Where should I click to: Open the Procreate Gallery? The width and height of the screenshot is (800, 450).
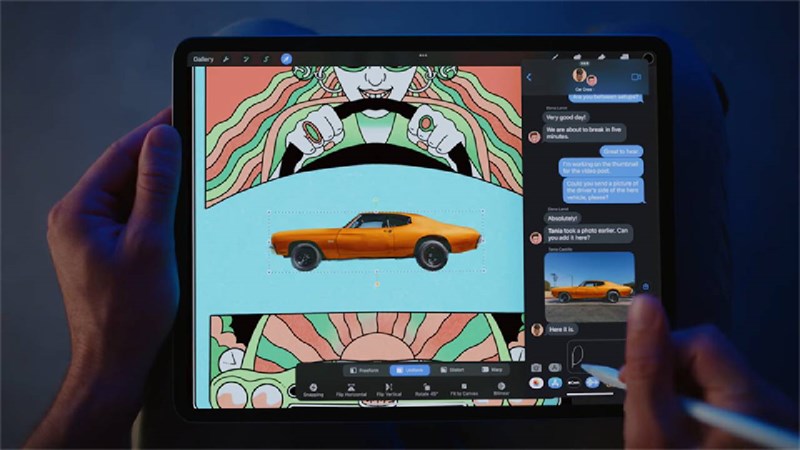click(x=203, y=59)
